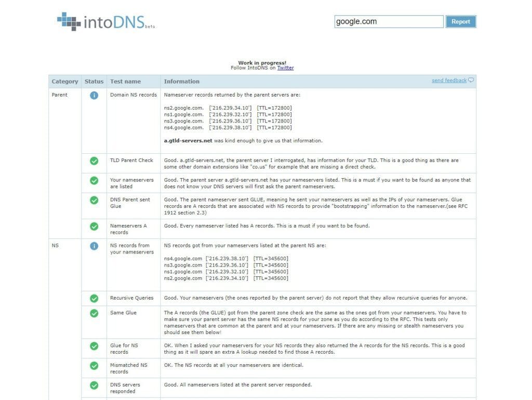Select the Status column header

pos(94,82)
